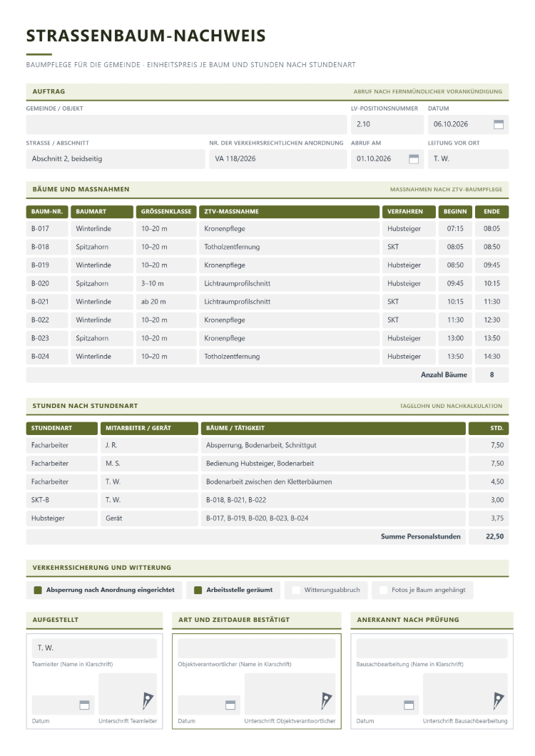Check Fotos je Baum angehängt
The width and height of the screenshot is (535, 756).
click(x=384, y=590)
